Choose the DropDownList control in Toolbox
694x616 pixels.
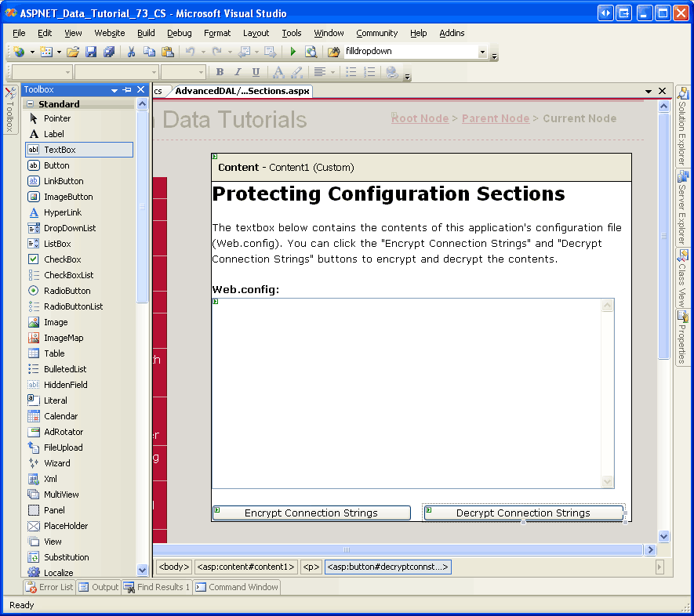(x=69, y=228)
